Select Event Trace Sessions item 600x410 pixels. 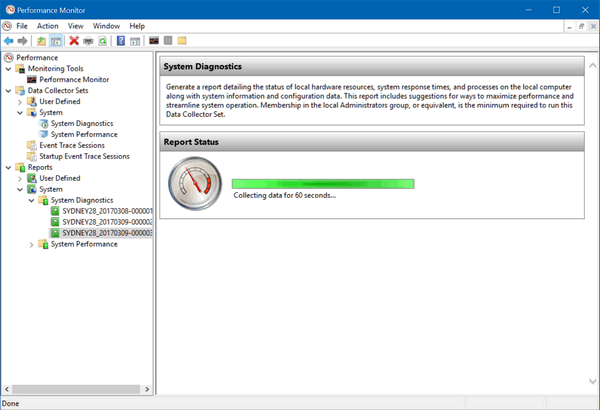(x=72, y=145)
